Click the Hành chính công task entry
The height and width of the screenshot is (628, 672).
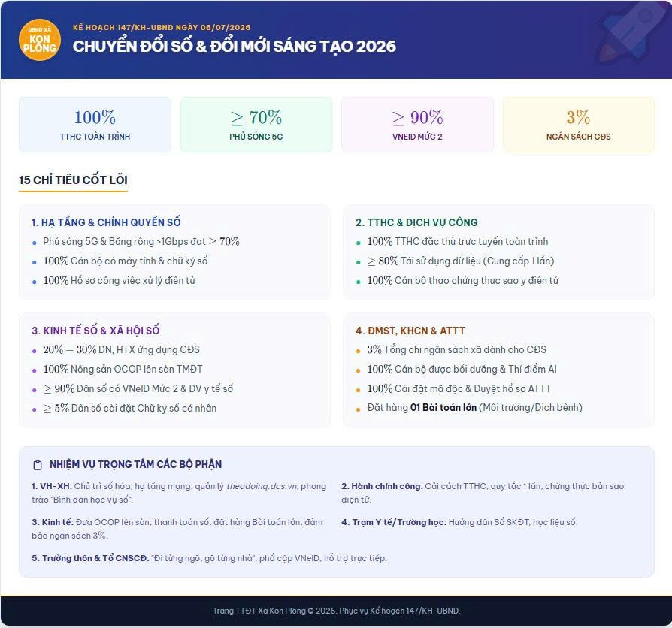click(x=483, y=493)
